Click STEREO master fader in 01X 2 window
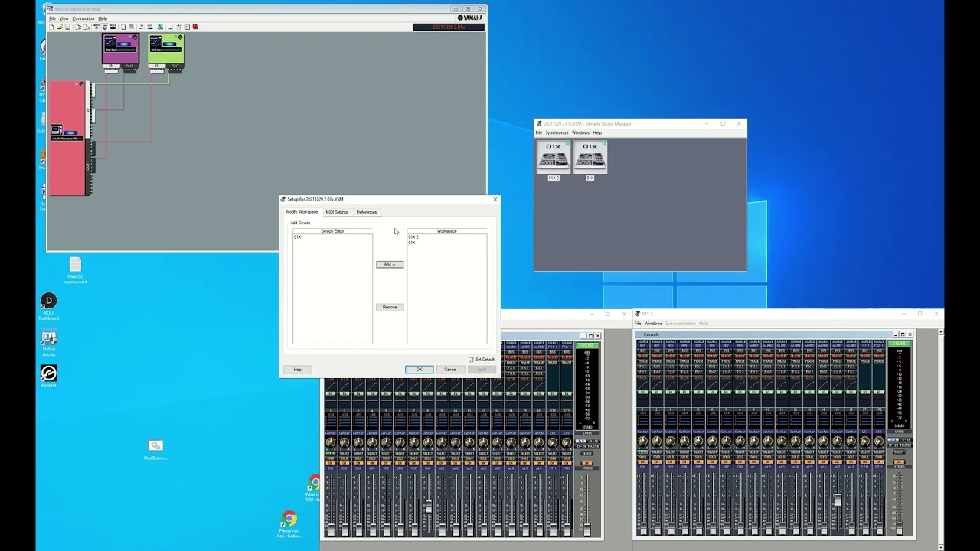 899,528
